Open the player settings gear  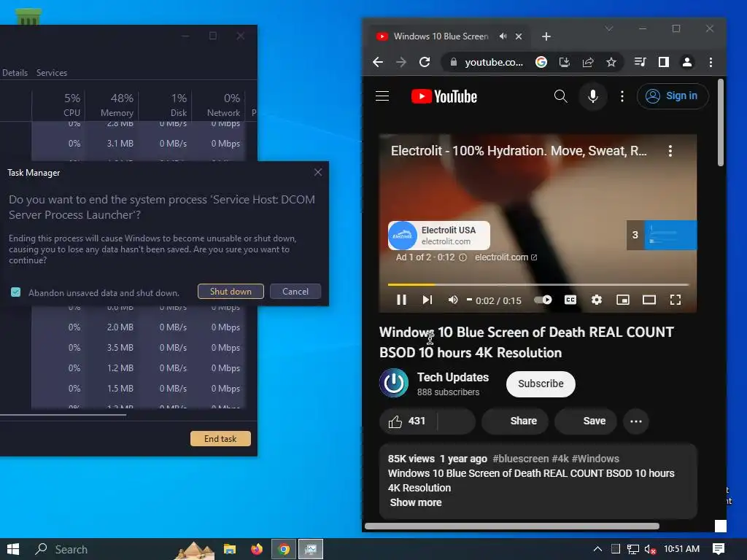pos(597,300)
